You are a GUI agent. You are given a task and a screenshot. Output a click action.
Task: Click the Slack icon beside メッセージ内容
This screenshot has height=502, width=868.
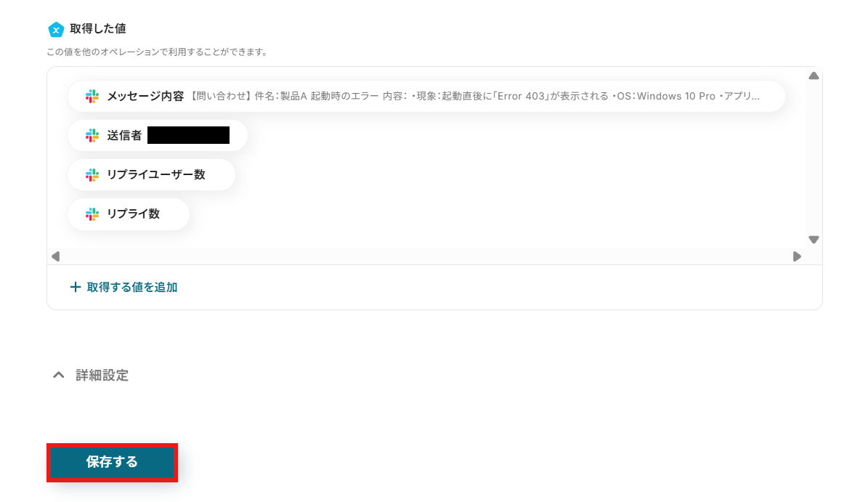pyautogui.click(x=92, y=97)
